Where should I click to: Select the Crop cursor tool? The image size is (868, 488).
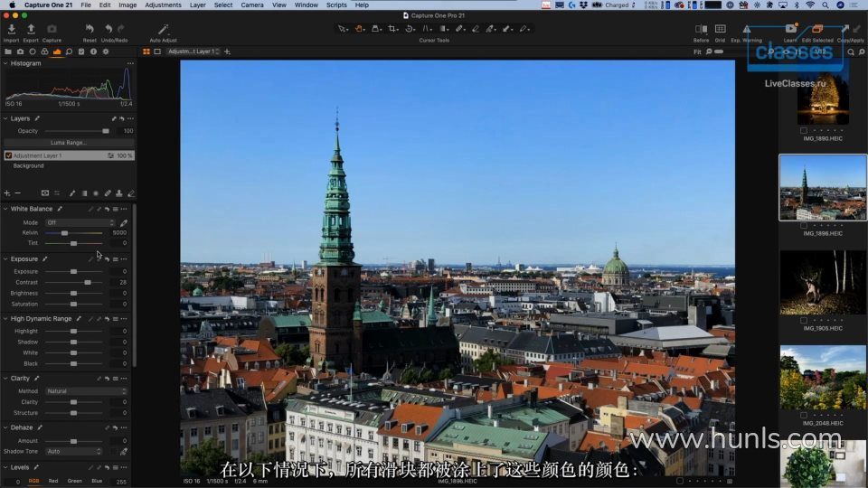[393, 29]
